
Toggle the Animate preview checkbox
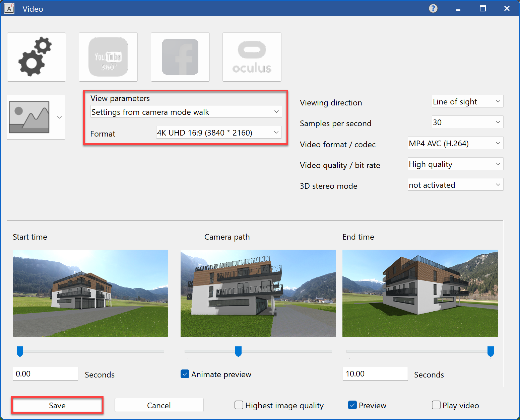[185, 374]
